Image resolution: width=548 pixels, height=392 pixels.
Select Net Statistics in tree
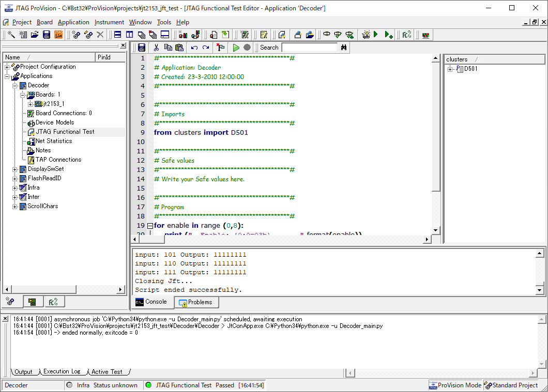point(54,141)
